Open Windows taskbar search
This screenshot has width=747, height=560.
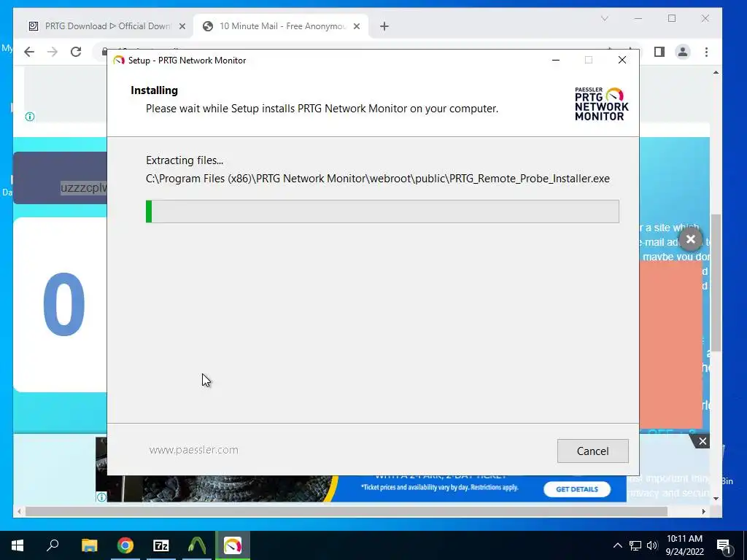tap(53, 545)
